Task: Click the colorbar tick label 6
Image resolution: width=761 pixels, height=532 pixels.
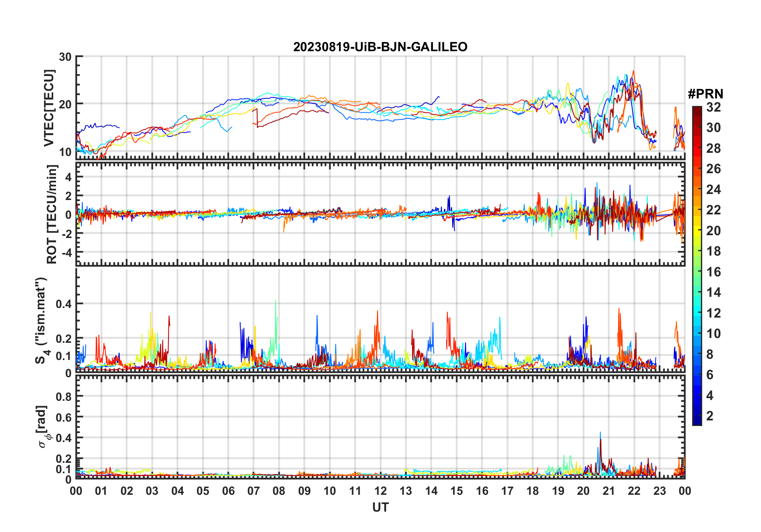Action: (710, 375)
